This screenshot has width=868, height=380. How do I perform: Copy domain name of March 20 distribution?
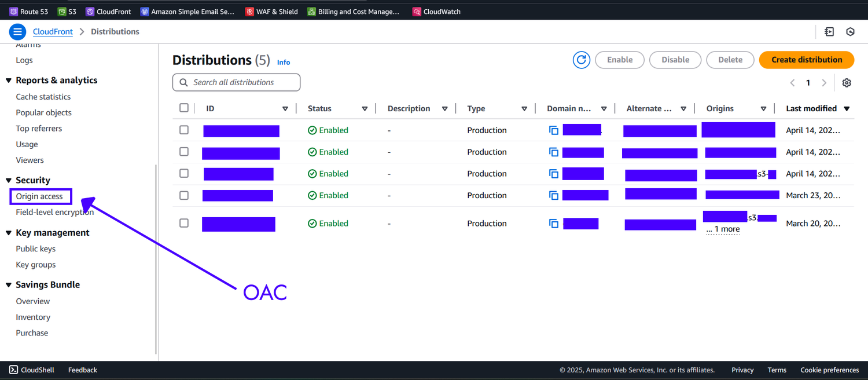[554, 224]
